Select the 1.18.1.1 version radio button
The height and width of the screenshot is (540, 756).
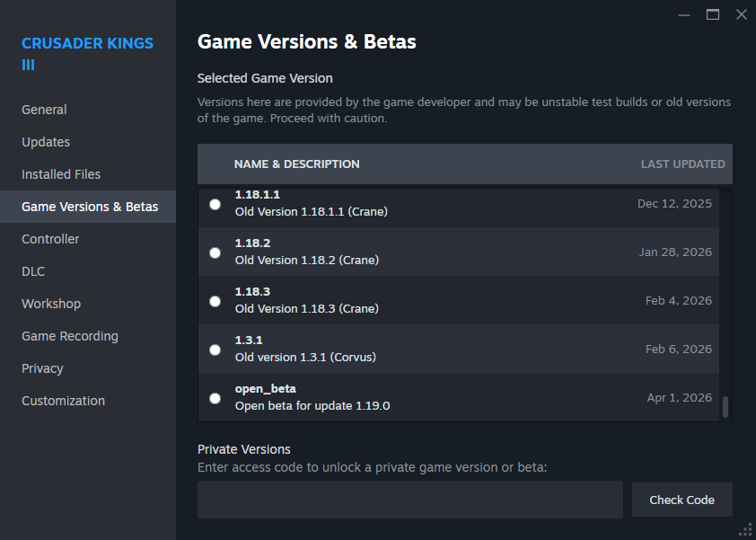(x=215, y=204)
